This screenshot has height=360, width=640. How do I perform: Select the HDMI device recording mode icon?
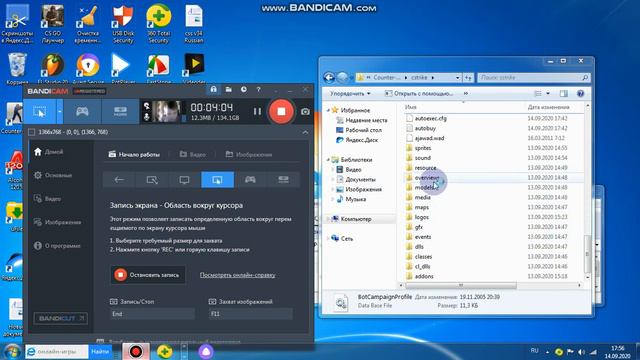[120, 111]
